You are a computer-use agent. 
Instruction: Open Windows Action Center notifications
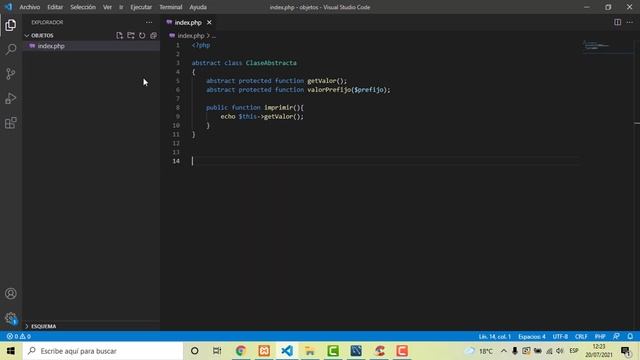pyautogui.click(x=625, y=351)
